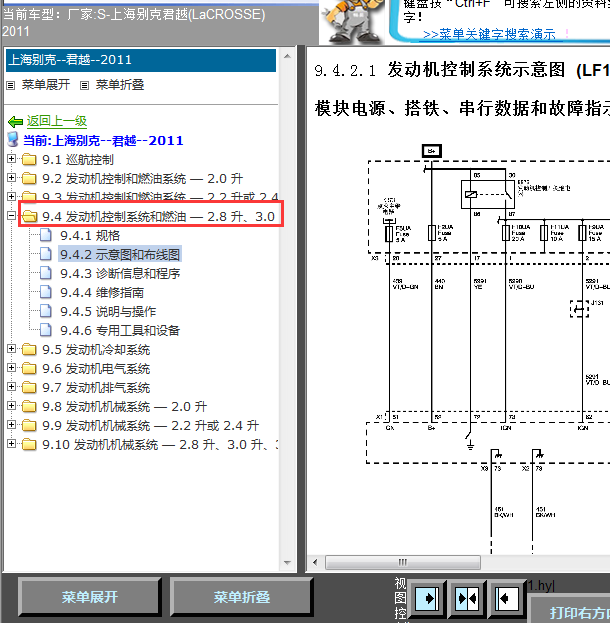Click page icon beside 9.4.4 维修指南
This screenshot has height=623, width=610.
point(46,292)
